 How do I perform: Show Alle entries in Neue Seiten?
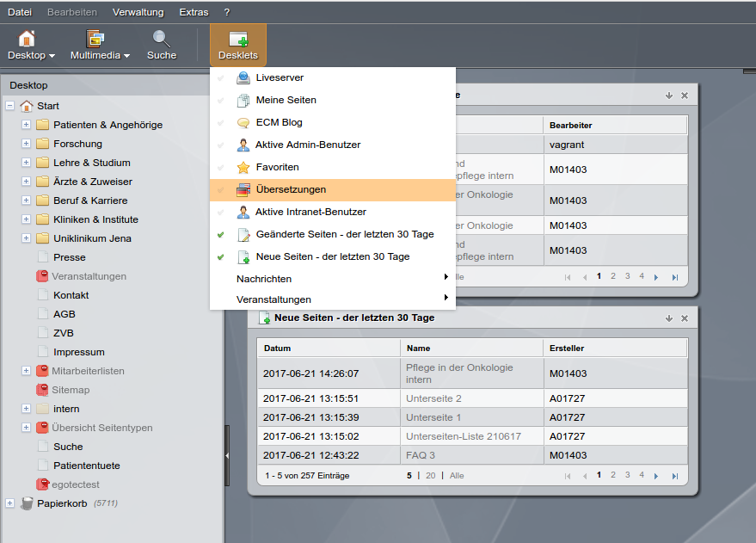pos(457,476)
